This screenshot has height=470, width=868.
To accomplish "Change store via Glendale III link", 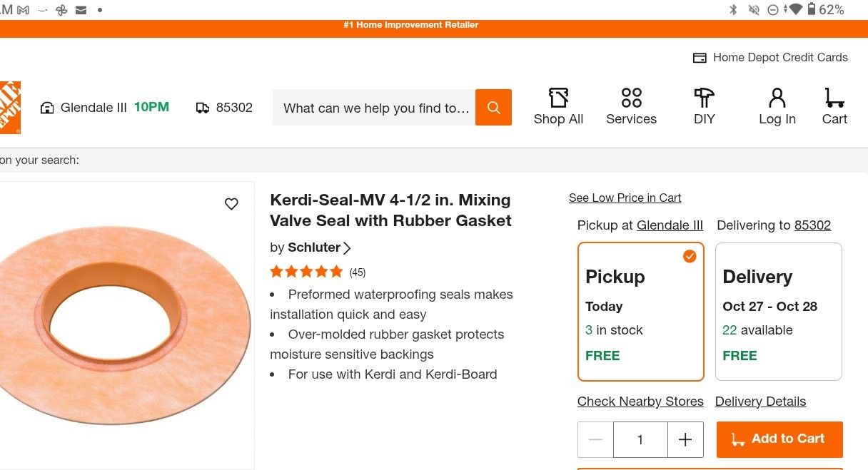I will 670,225.
